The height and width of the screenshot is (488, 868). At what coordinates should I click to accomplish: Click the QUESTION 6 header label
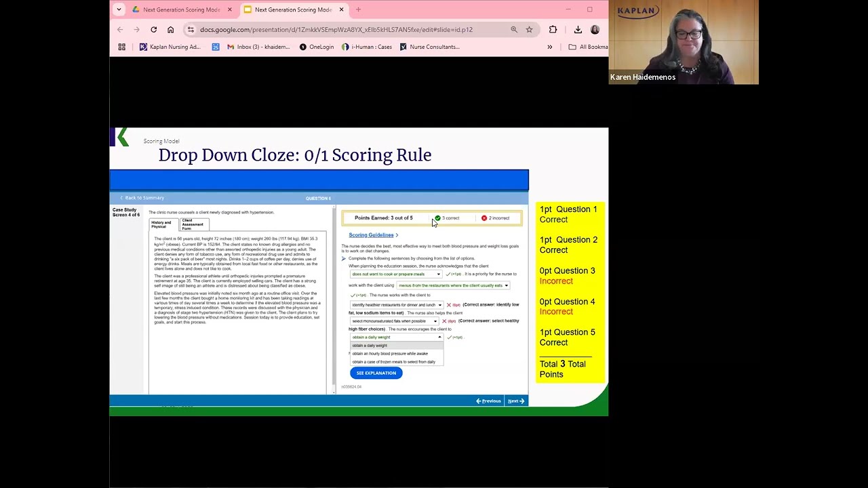(x=318, y=199)
